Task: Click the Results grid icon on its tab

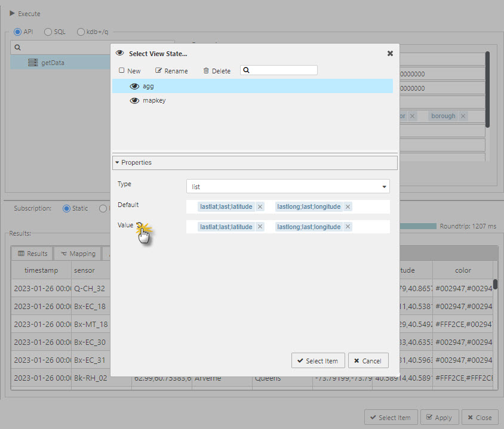Action: 20,253
